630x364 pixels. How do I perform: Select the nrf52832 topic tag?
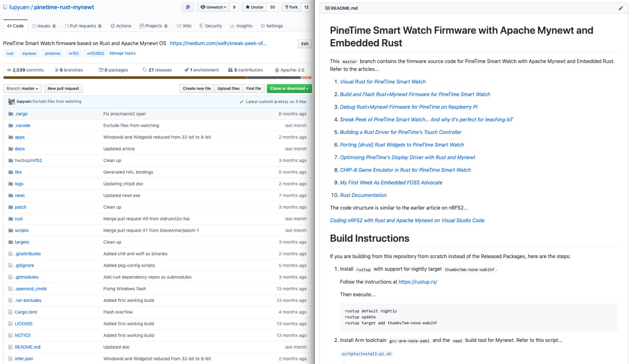(x=96, y=53)
